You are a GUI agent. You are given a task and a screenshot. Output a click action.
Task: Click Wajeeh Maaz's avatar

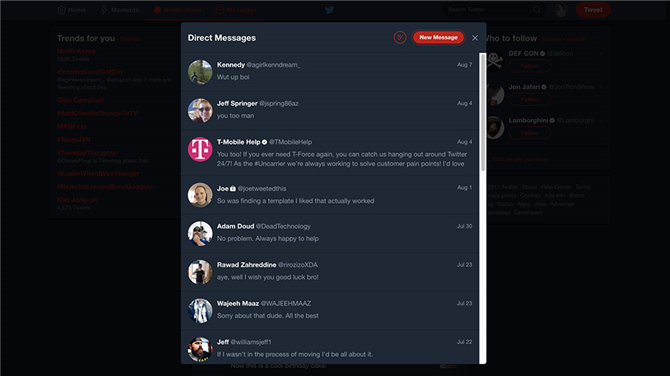(200, 311)
